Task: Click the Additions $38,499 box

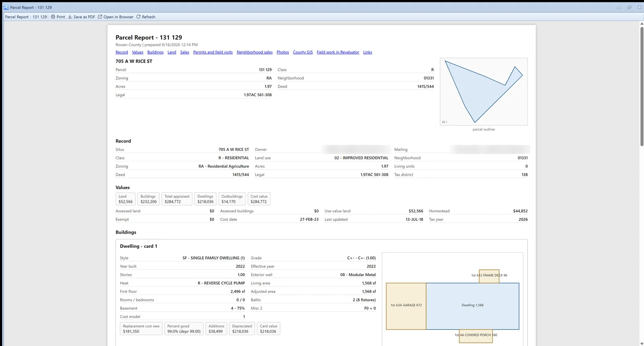Action: click(216, 329)
